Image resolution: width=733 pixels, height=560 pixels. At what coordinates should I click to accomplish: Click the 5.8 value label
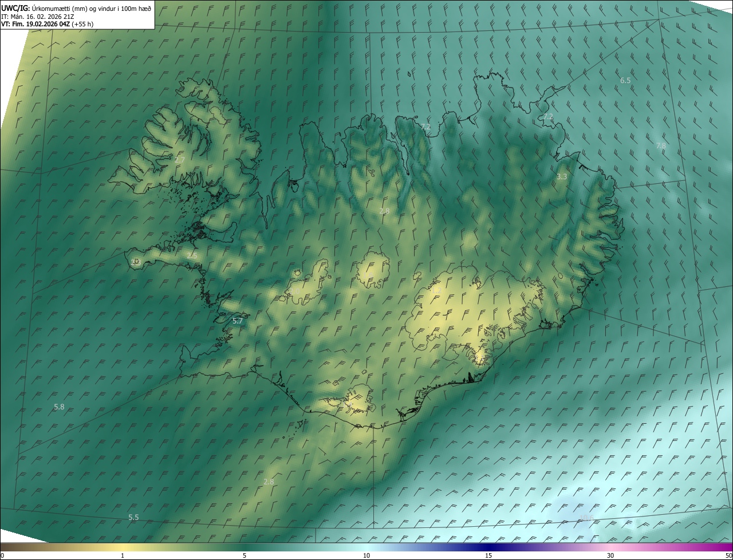point(59,407)
